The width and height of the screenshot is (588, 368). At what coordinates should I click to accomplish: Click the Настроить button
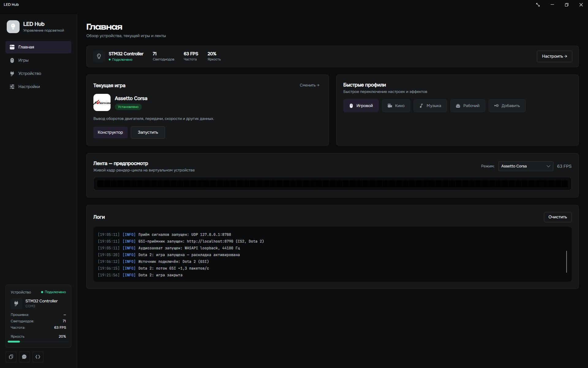[x=554, y=56]
